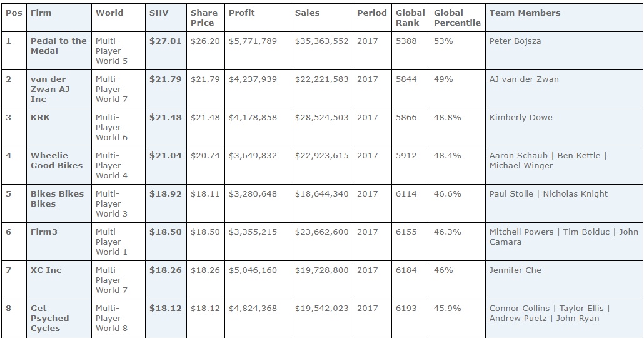The width and height of the screenshot is (644, 338).
Task: Open Wheelie Good Bikes firm details
Action: pyautogui.click(x=56, y=160)
